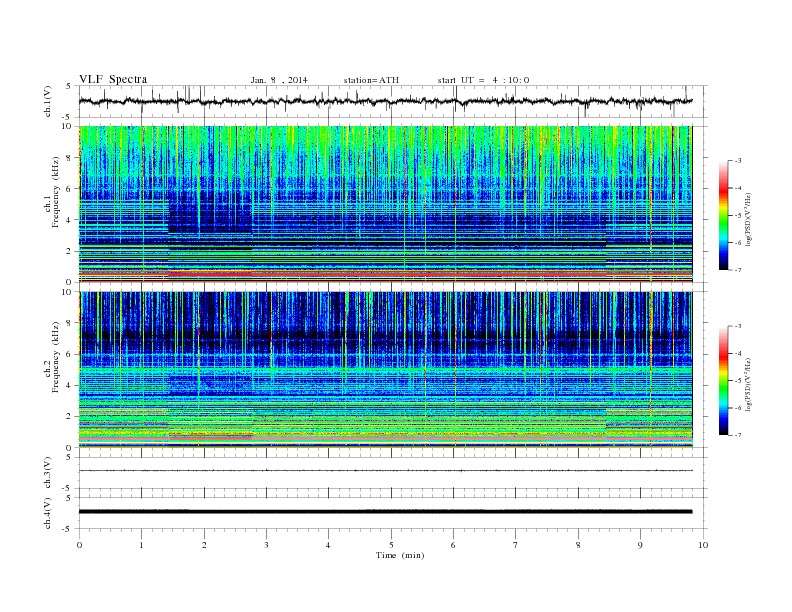
Task: Click the "station=ATH" label
Action: click(x=371, y=80)
